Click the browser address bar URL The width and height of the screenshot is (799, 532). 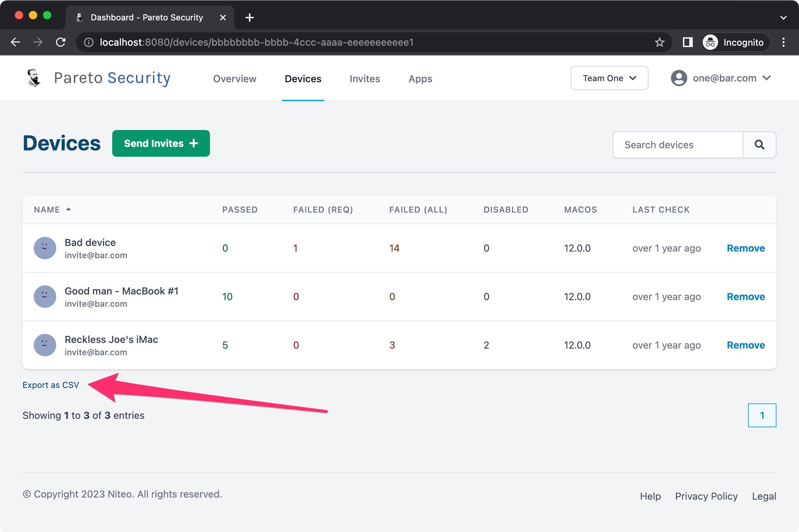click(256, 42)
